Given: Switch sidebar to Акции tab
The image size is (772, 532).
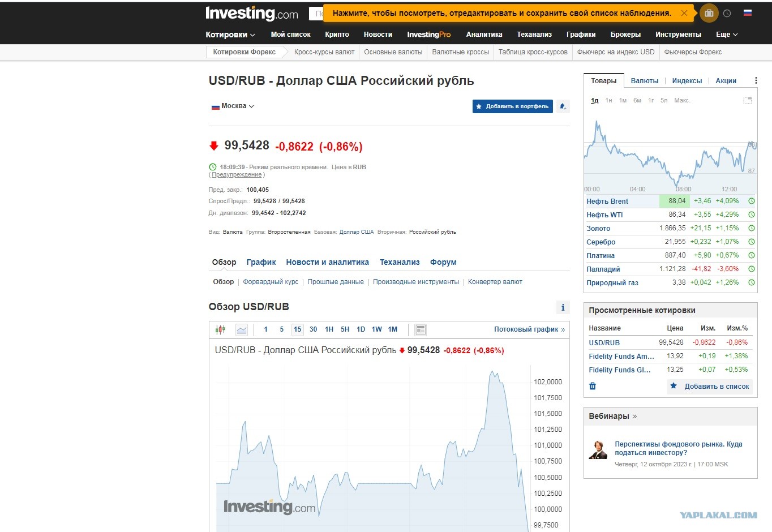Looking at the screenshot, I should (726, 81).
